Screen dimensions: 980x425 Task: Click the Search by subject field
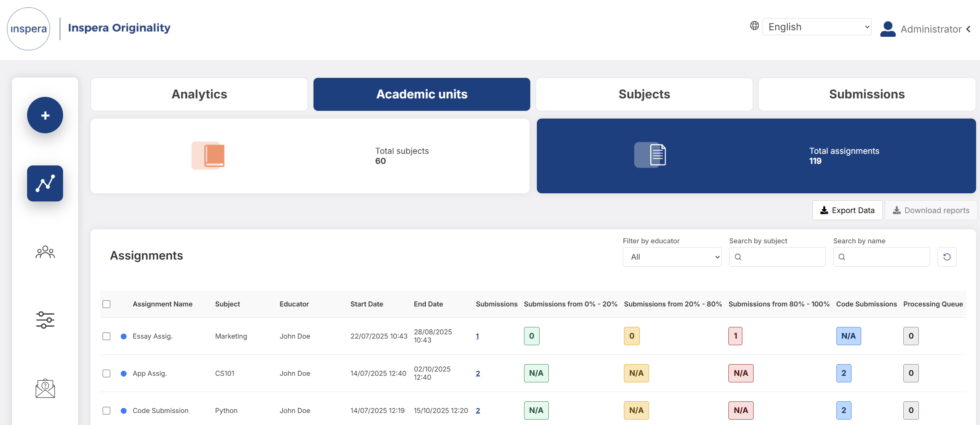(777, 257)
